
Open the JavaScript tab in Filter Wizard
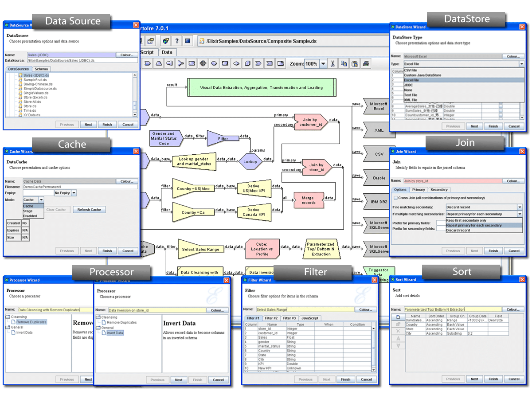310,318
